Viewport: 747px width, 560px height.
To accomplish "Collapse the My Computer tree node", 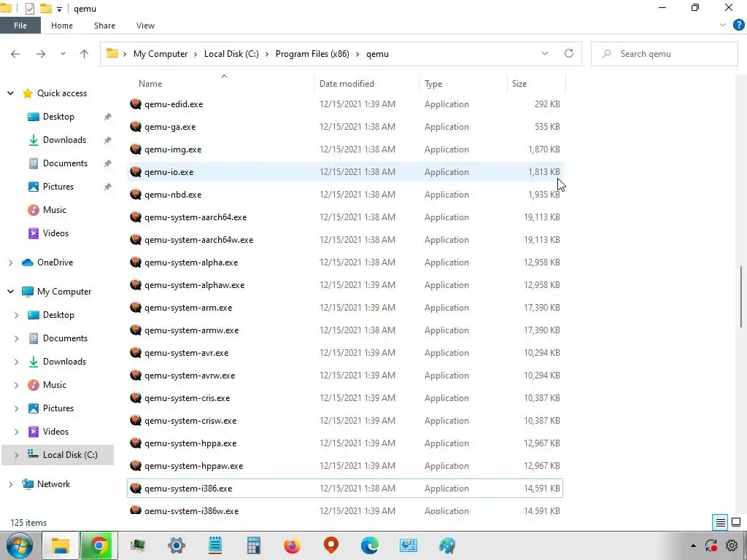I will point(10,292).
